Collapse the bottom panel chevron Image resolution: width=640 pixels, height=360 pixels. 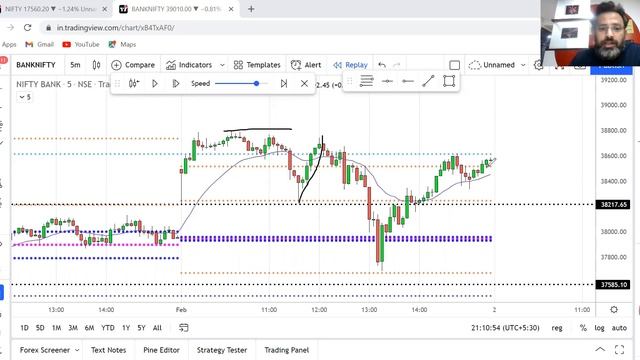[x=600, y=349]
